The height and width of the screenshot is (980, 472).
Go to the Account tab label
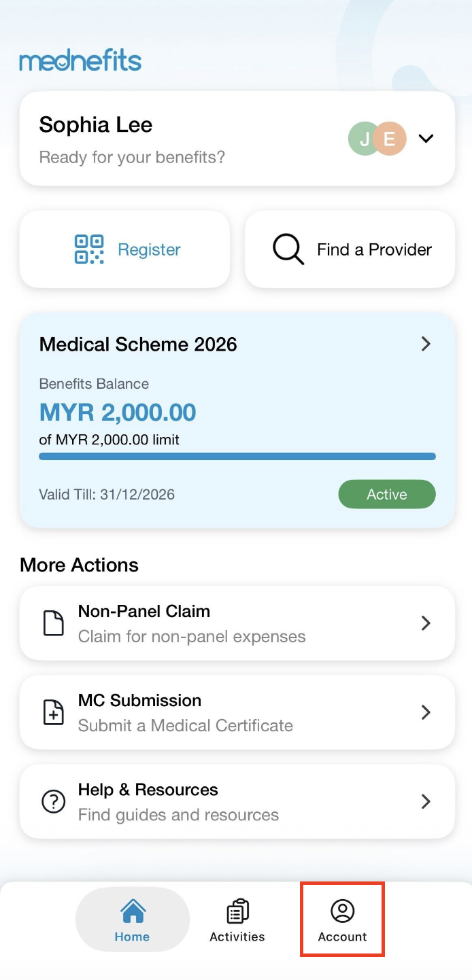coord(342,937)
